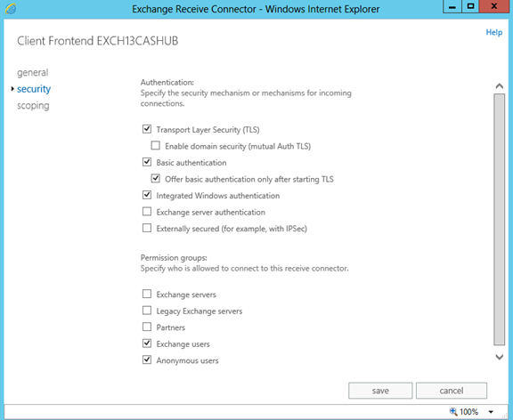Enable domain security (mutual Auth TLS)
This screenshot has width=513, height=420.
click(155, 145)
